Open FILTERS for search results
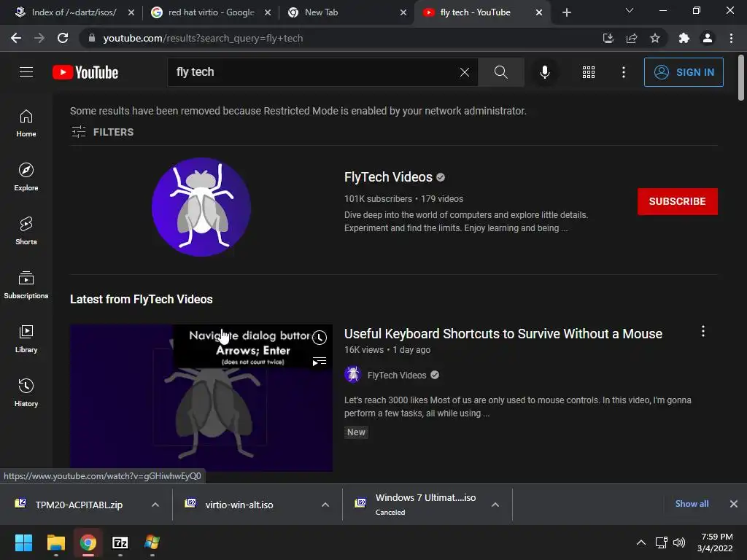 click(x=102, y=132)
